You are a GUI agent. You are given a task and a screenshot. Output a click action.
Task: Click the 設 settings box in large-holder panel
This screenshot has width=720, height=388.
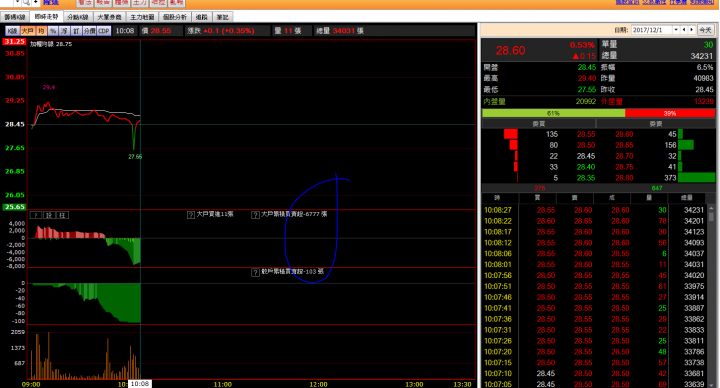coord(49,215)
